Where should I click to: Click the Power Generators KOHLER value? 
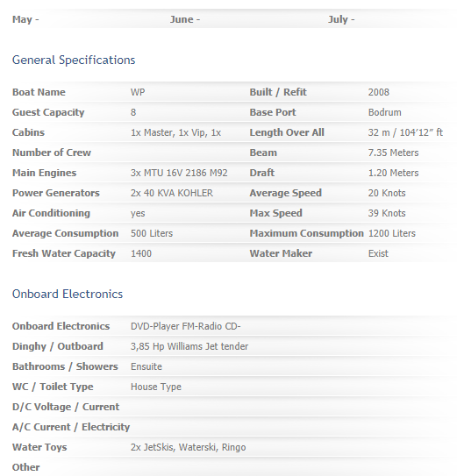click(172, 193)
